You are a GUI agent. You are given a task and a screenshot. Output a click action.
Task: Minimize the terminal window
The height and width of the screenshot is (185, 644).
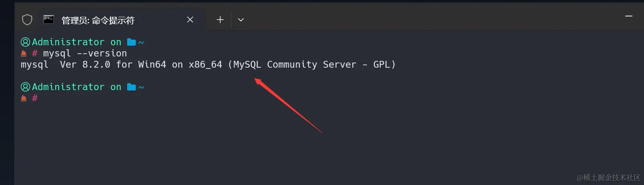629,16
